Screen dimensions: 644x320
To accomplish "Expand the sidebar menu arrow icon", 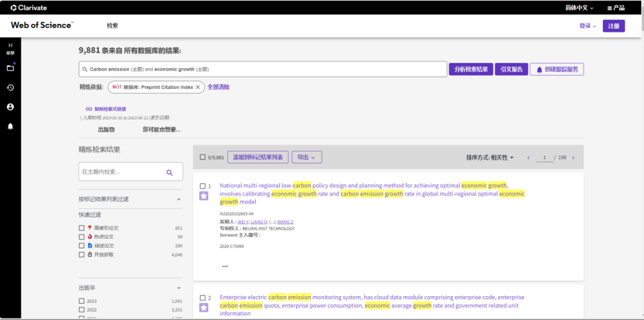I will (x=10, y=45).
